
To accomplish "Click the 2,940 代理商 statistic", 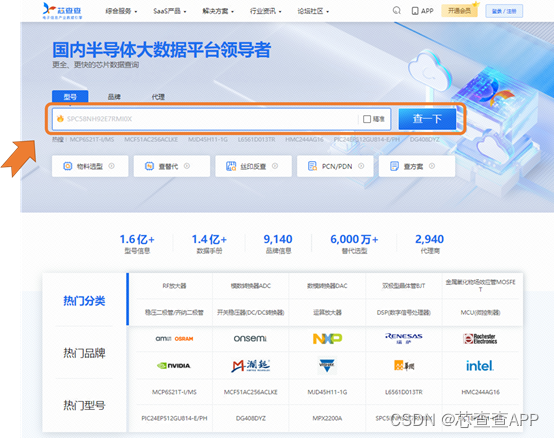I will click(430, 244).
